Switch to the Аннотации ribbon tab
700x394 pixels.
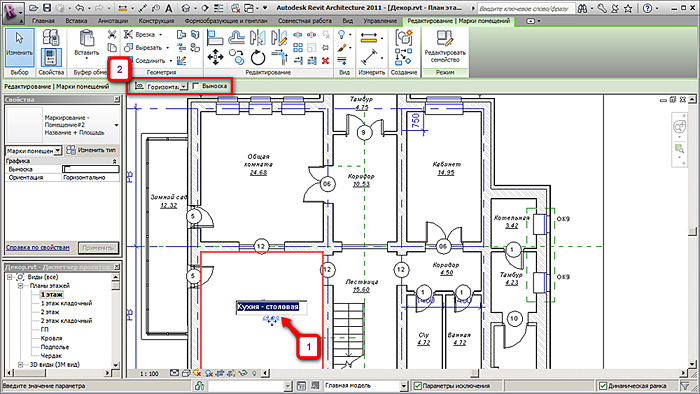click(112, 21)
